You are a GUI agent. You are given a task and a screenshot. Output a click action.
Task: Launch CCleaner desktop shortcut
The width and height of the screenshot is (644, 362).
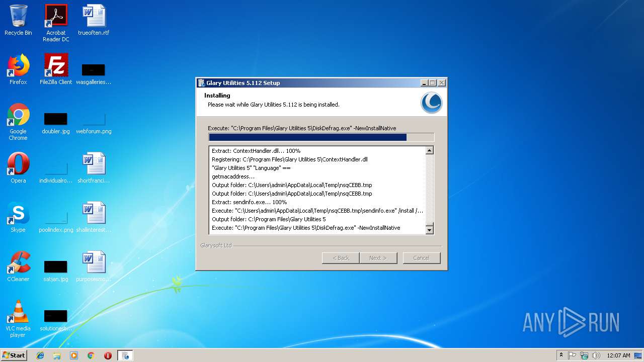[x=18, y=266]
